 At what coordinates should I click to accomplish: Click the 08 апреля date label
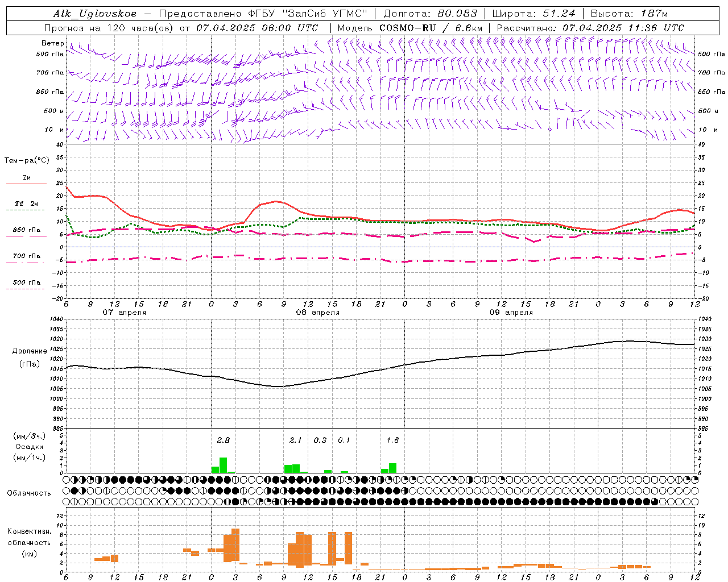(x=317, y=313)
